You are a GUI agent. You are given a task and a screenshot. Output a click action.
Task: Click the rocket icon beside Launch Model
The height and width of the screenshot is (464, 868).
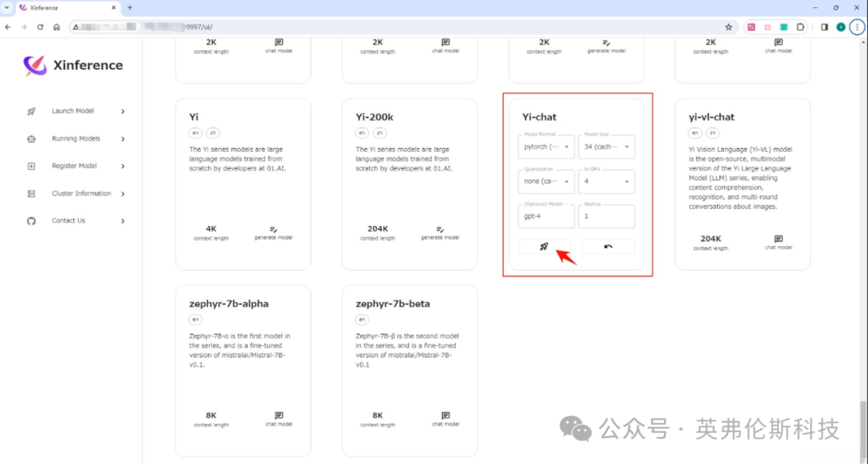(31, 111)
